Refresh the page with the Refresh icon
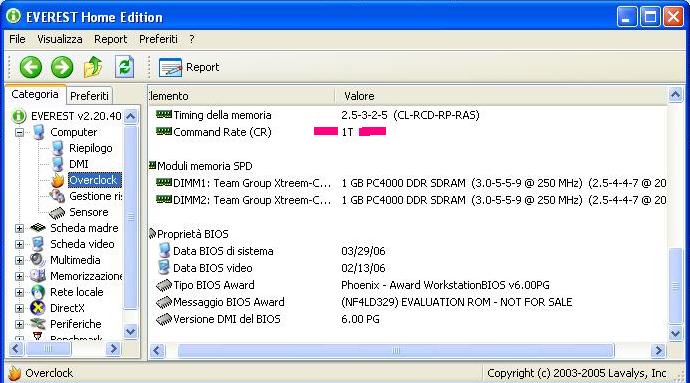 click(x=125, y=67)
